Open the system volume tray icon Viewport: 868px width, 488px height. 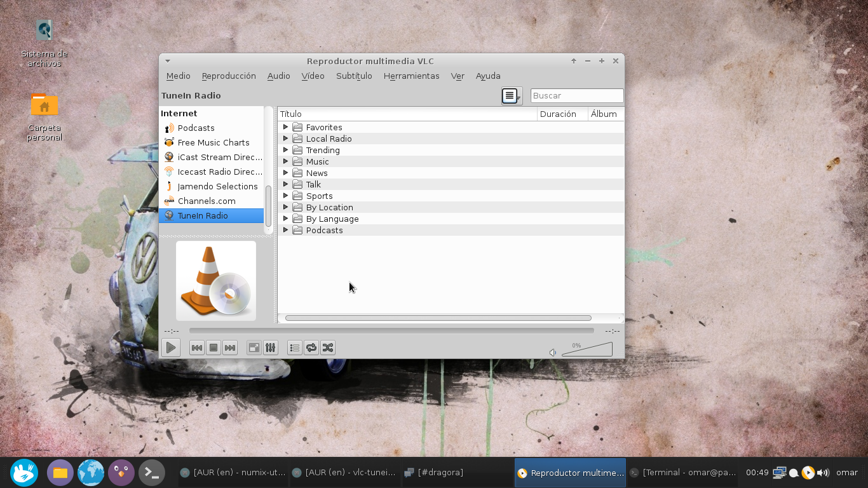pos(823,473)
